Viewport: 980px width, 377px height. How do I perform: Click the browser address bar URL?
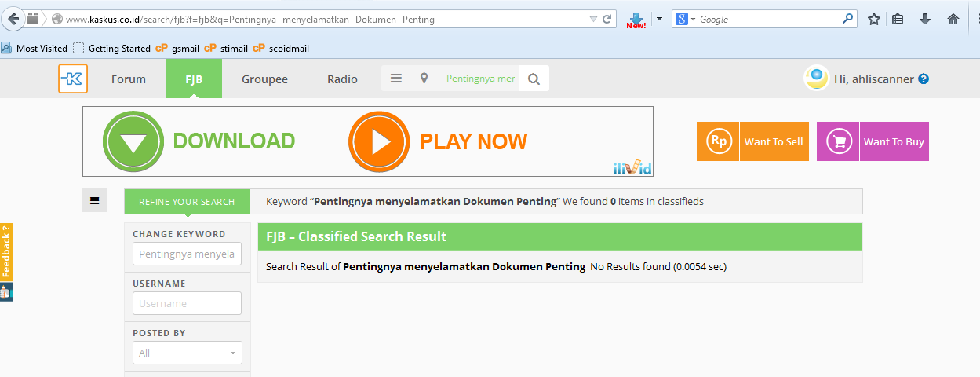(250, 19)
